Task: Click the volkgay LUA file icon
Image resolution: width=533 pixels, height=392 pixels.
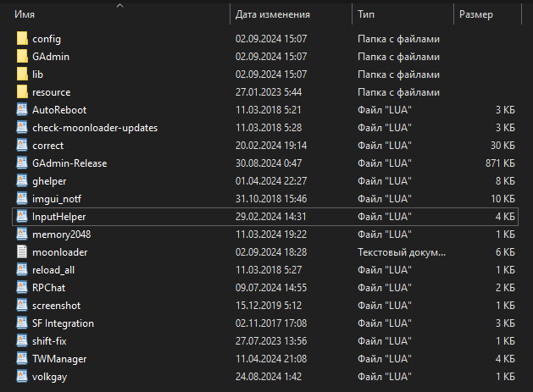Action: pyautogui.click(x=22, y=377)
